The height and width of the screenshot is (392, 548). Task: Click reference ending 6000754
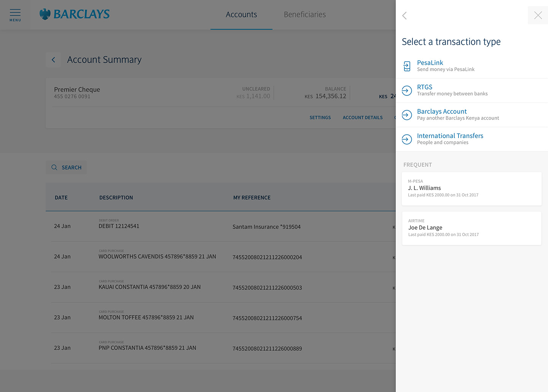click(267, 318)
